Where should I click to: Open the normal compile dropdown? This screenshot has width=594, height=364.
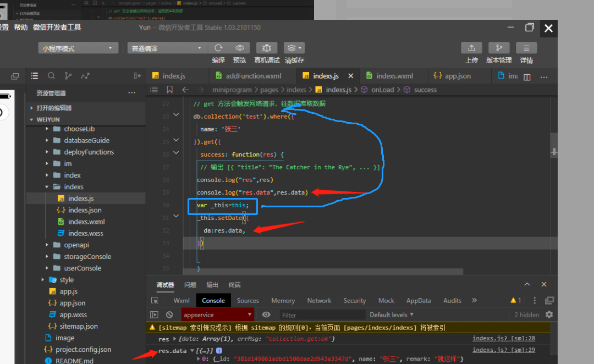coord(167,48)
